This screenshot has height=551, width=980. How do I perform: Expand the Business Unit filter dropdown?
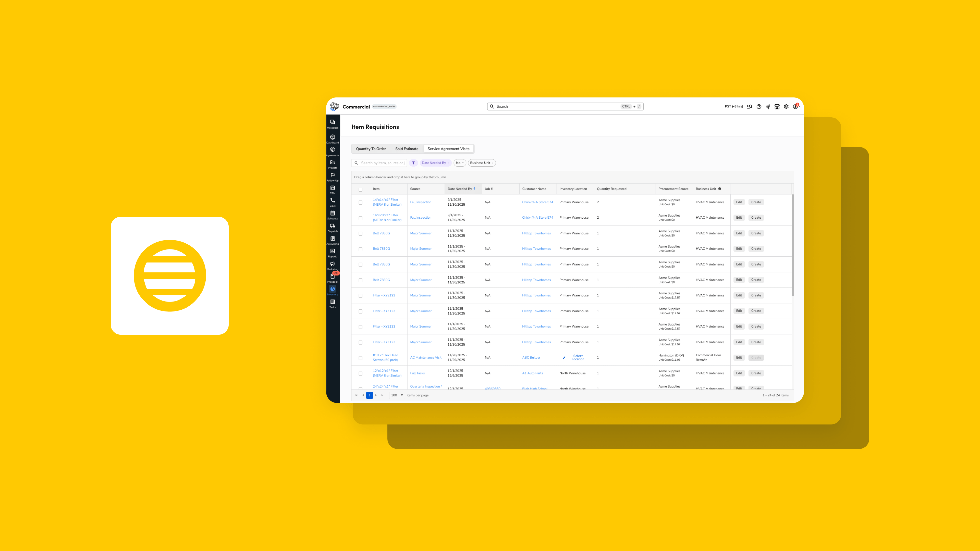[482, 163]
